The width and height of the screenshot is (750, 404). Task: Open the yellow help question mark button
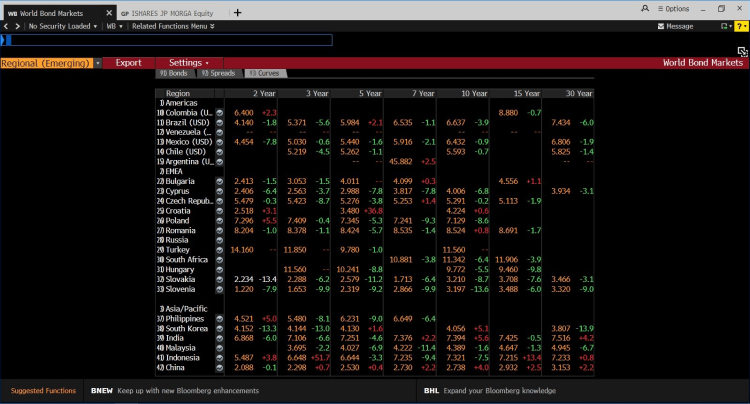click(741, 26)
